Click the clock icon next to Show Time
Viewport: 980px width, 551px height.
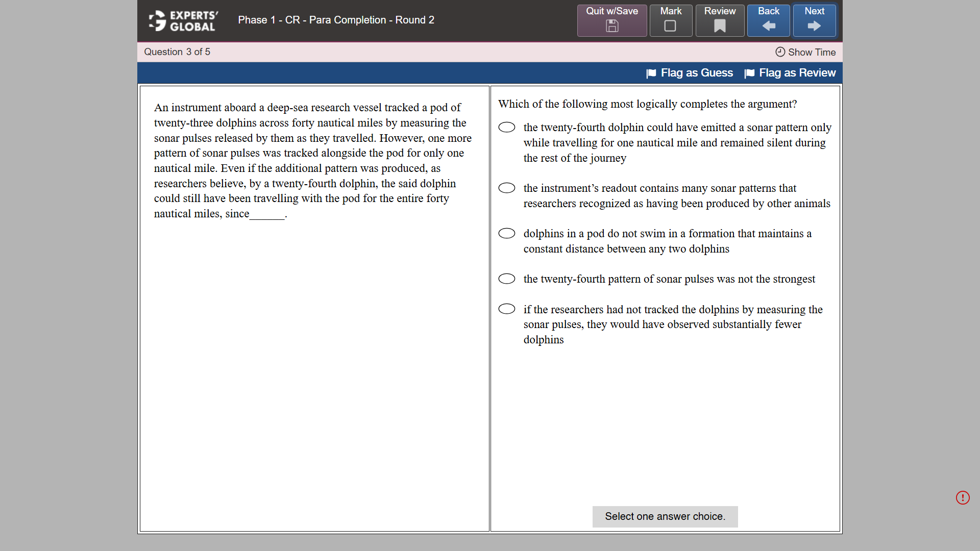point(779,52)
